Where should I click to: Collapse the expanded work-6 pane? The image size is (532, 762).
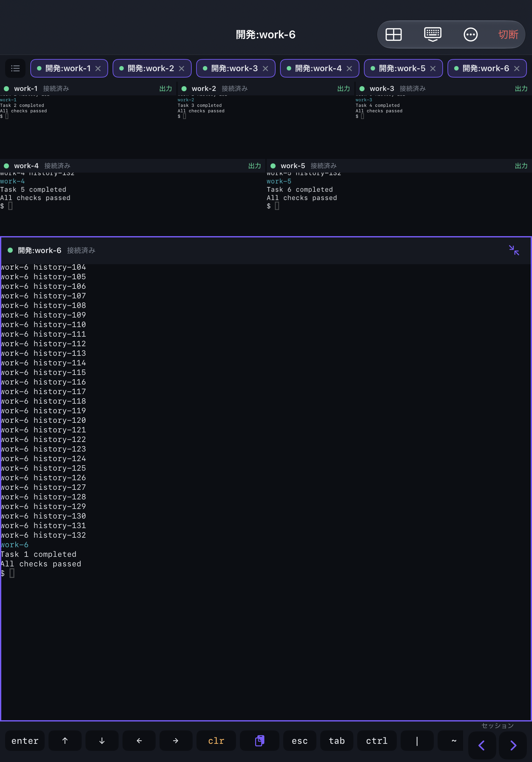pyautogui.click(x=514, y=250)
